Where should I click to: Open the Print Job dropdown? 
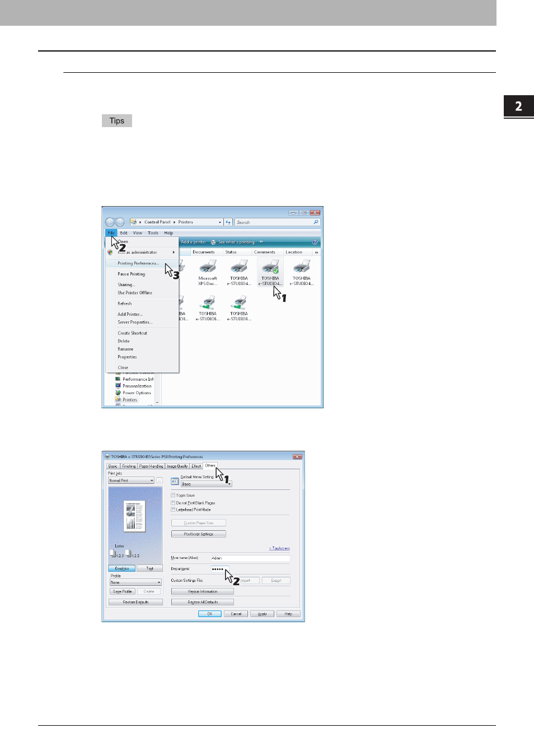(131, 480)
